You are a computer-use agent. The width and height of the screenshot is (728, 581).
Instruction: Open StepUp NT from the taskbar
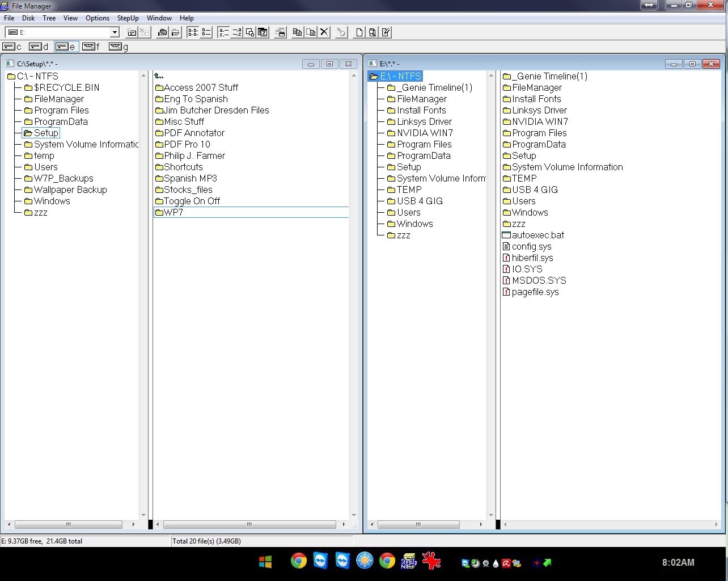point(409,562)
